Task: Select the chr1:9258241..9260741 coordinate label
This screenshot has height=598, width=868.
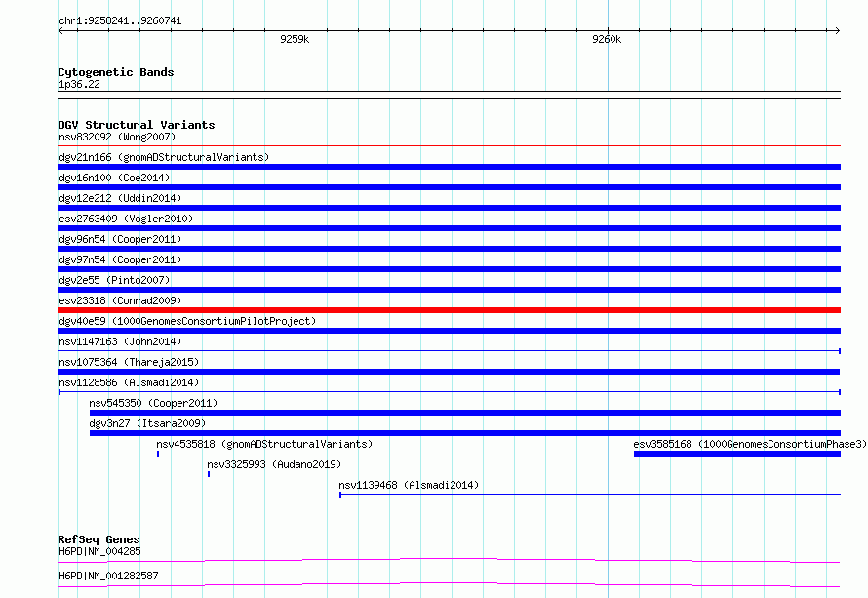Action: coord(120,20)
